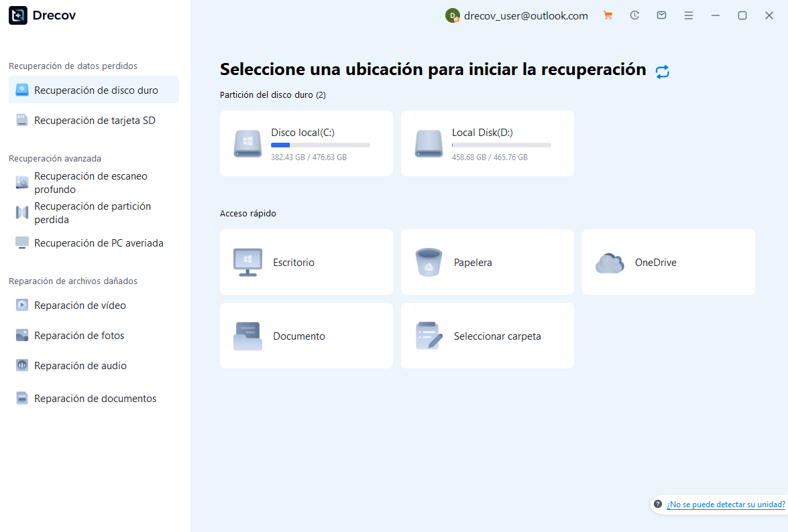Refresh the location list

[663, 72]
